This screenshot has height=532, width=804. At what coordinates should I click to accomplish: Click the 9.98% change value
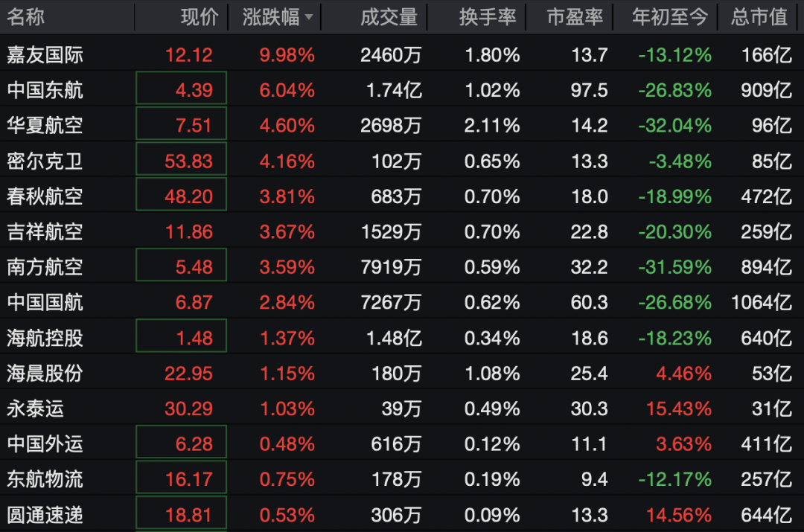[287, 55]
